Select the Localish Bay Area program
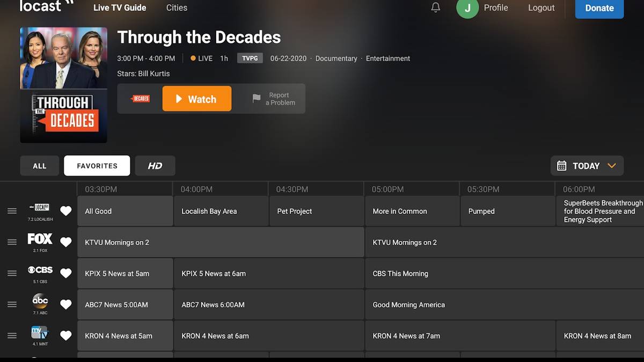 click(x=221, y=211)
